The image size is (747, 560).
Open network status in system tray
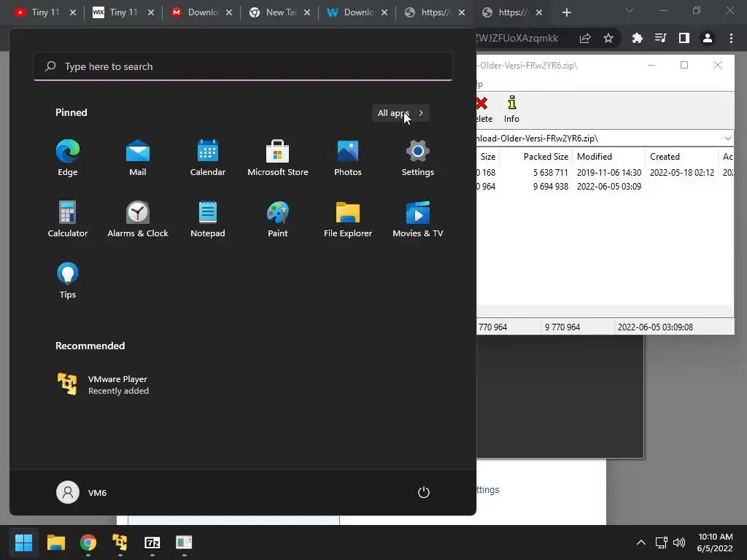(661, 542)
